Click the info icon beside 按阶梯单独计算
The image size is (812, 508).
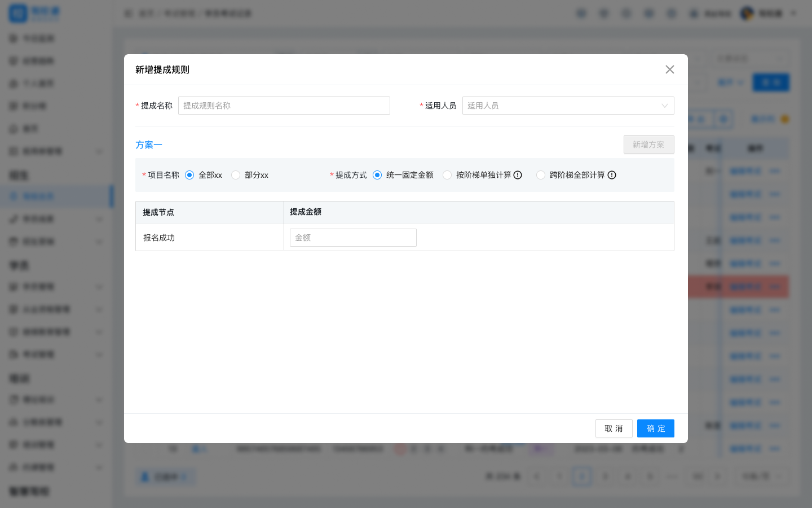click(518, 175)
